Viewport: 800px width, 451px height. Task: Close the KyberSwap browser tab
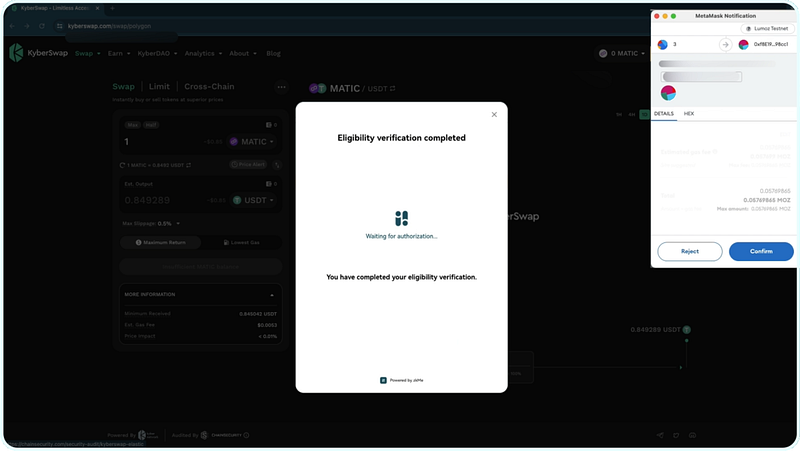pos(97,8)
